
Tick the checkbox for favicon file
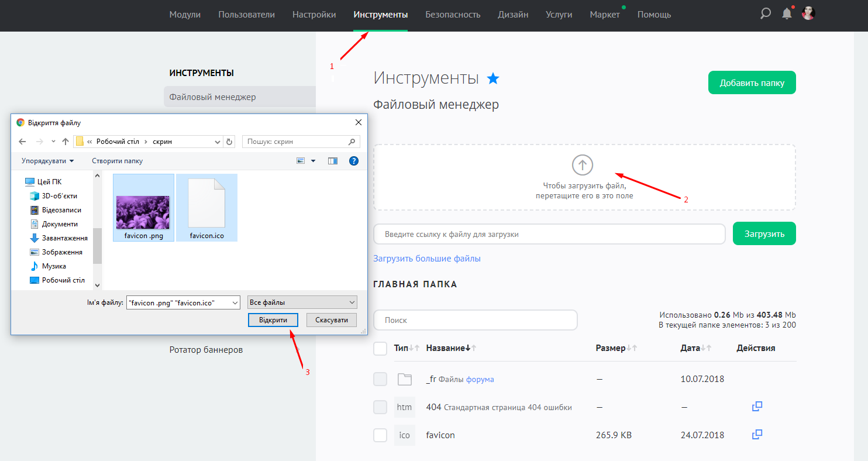(x=380, y=435)
